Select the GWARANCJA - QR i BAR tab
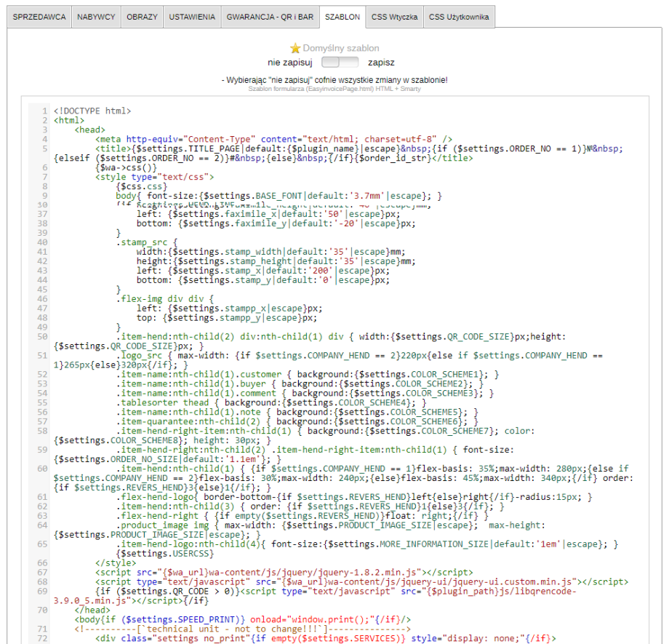Image resolution: width=669 pixels, height=644 pixels. pyautogui.click(x=270, y=17)
